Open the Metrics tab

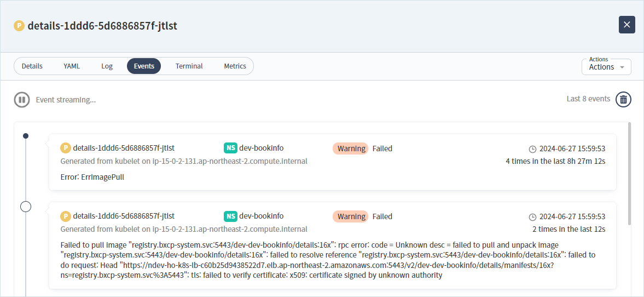235,66
